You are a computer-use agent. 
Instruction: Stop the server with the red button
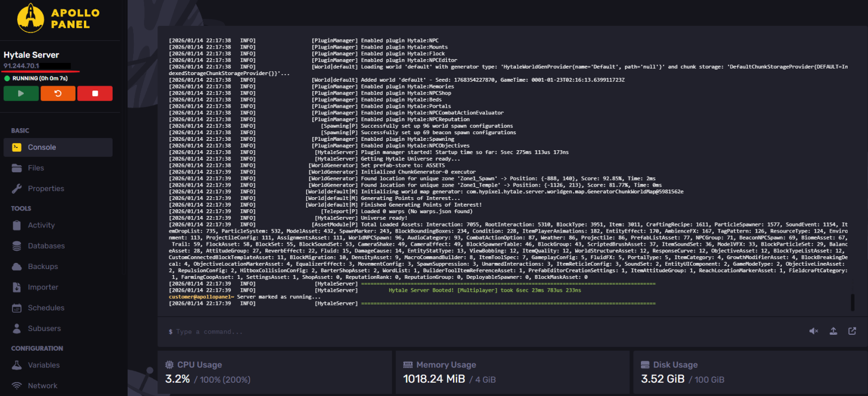94,93
